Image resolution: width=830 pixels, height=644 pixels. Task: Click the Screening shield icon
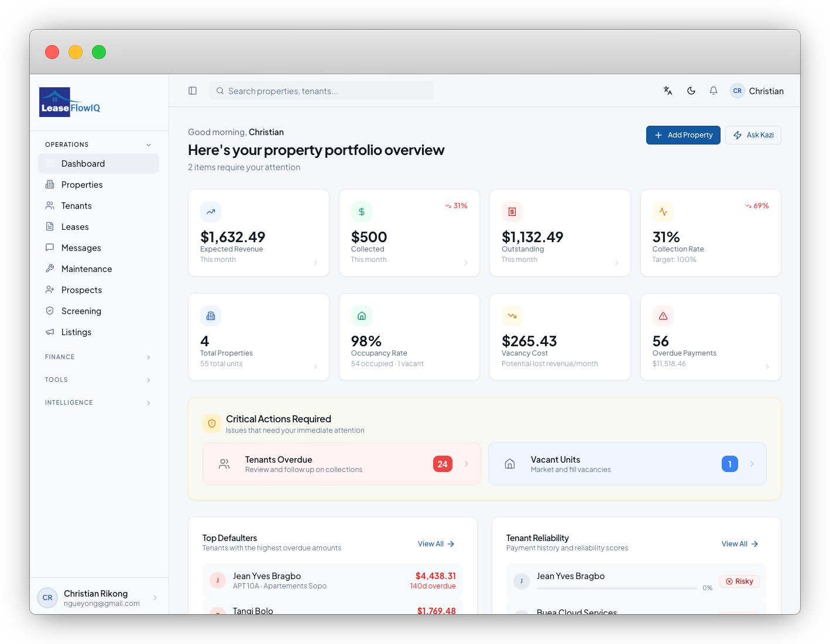tap(50, 311)
